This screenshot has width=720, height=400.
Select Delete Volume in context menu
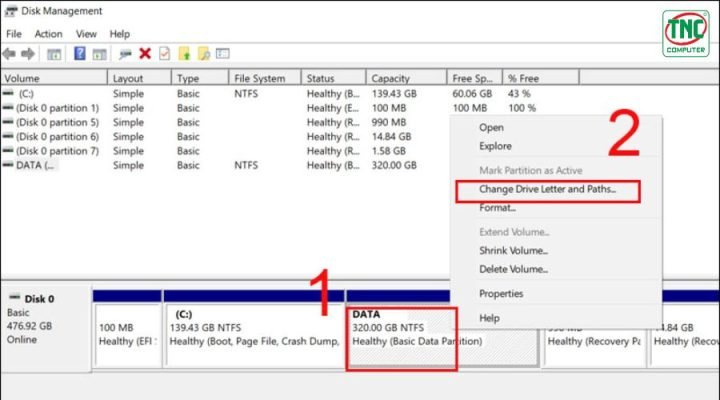512,268
